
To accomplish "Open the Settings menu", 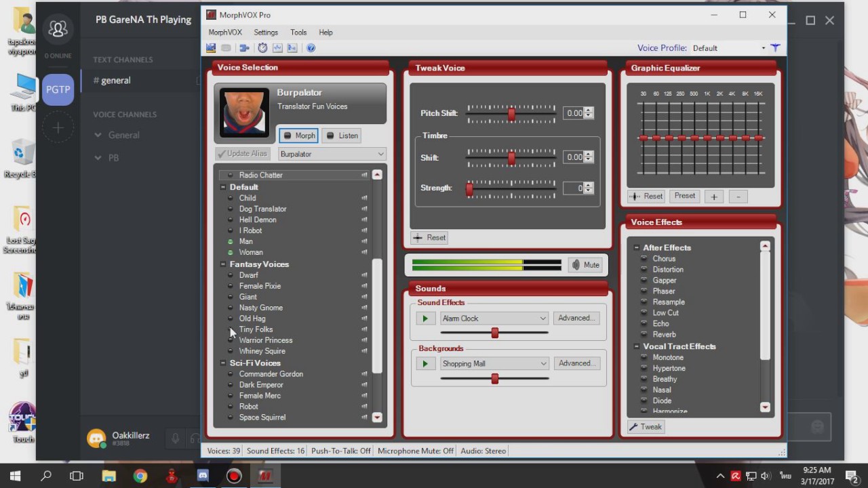I will click(266, 33).
